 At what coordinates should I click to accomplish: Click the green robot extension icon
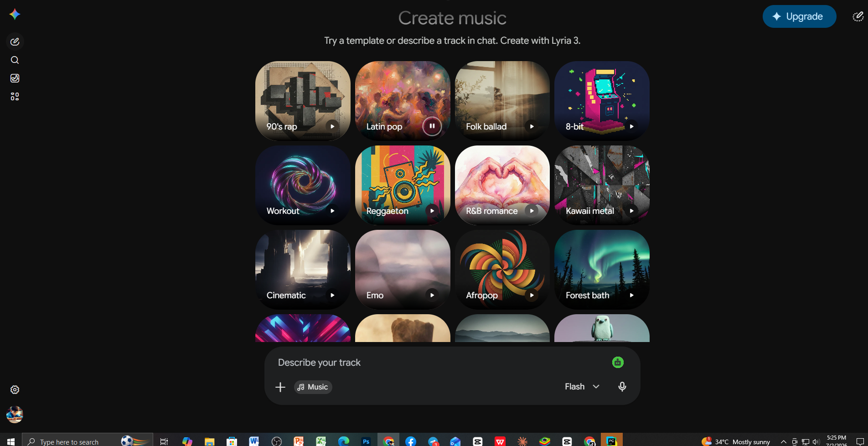(x=618, y=363)
